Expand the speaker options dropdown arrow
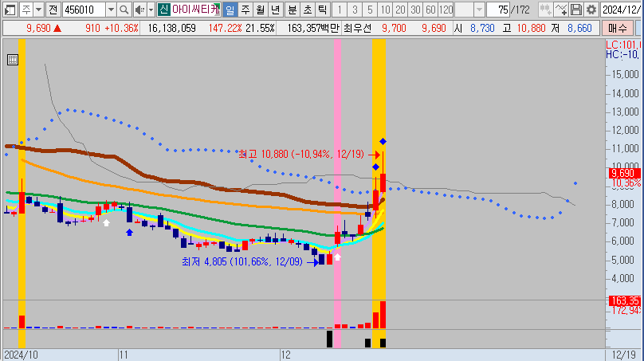Image resolution: width=644 pixels, height=361 pixels. [x=151, y=10]
